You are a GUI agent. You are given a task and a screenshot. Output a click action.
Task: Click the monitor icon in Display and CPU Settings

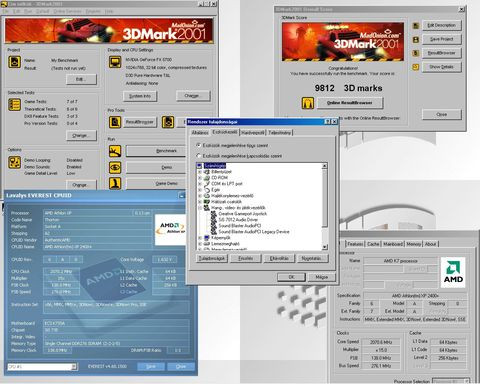click(x=115, y=62)
